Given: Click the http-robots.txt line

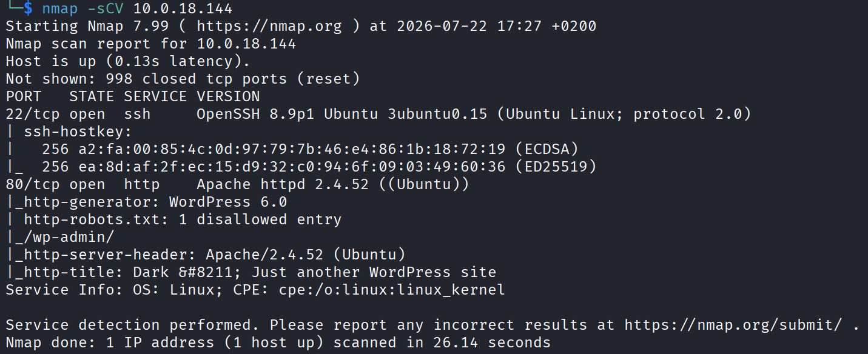Looking at the screenshot, I should [x=173, y=219].
